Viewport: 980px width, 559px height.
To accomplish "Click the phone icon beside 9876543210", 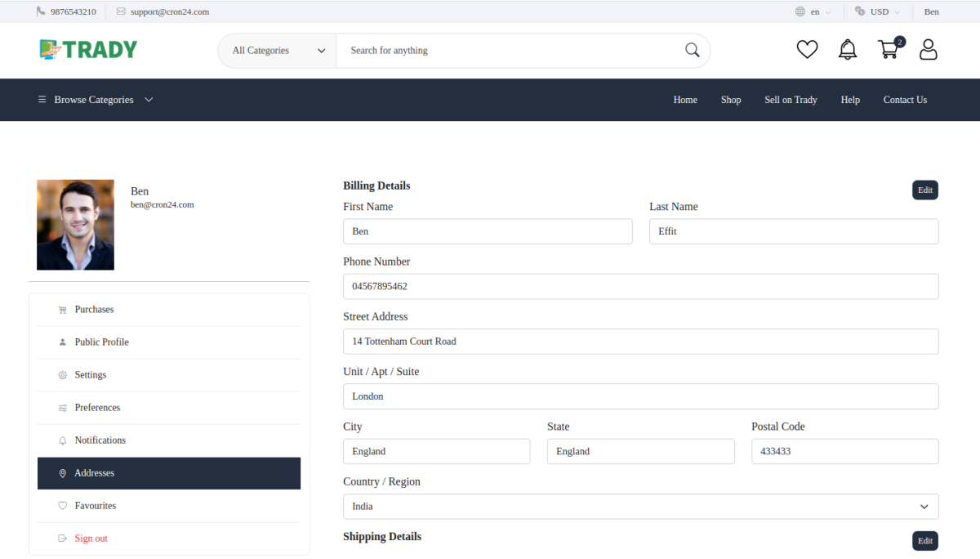I will [41, 11].
